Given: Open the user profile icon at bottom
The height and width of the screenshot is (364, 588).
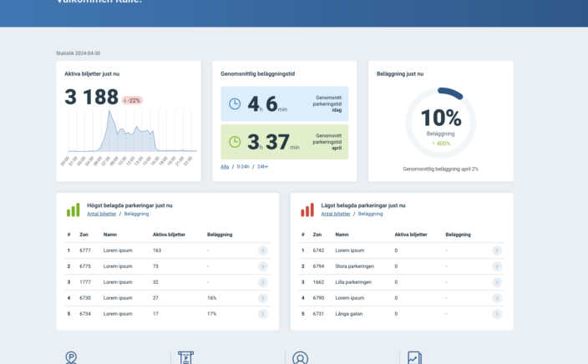Looking at the screenshot, I should [x=300, y=357].
